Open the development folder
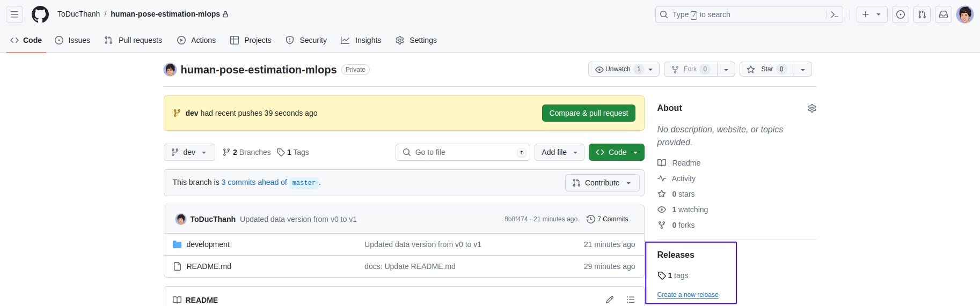Image resolution: width=980 pixels, height=306 pixels. click(x=208, y=244)
